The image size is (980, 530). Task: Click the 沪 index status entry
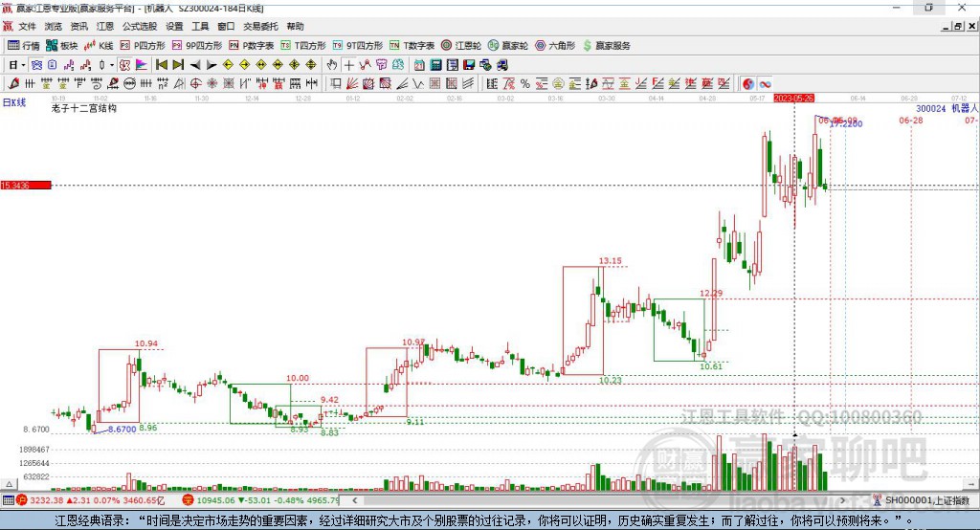point(90,500)
